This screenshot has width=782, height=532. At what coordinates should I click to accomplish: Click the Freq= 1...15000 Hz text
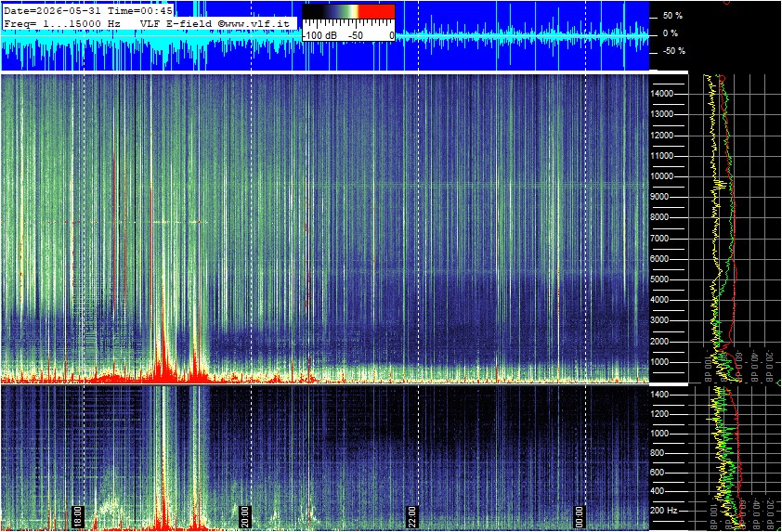[x=62, y=23]
